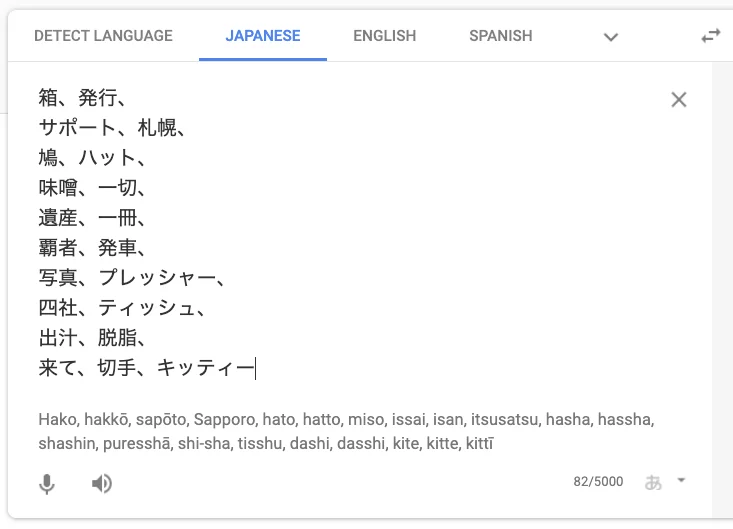Click the line 味噌、一切、
Viewport: 733px width, 529px height.
pyautogui.click(x=92, y=187)
